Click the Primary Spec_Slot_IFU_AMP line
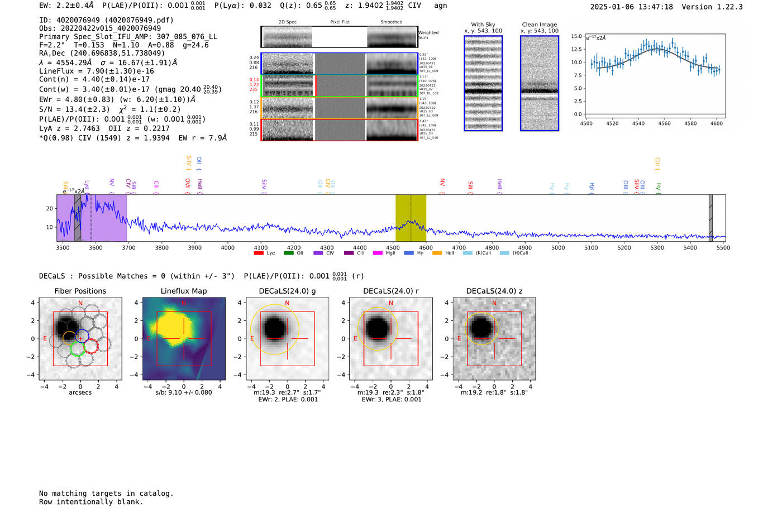Screen dimensions: 782x532 (x=128, y=37)
